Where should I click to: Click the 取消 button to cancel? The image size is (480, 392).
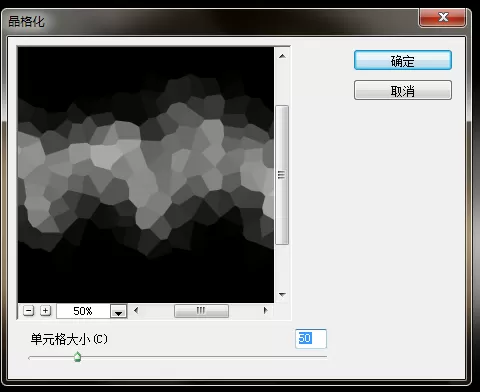point(403,90)
